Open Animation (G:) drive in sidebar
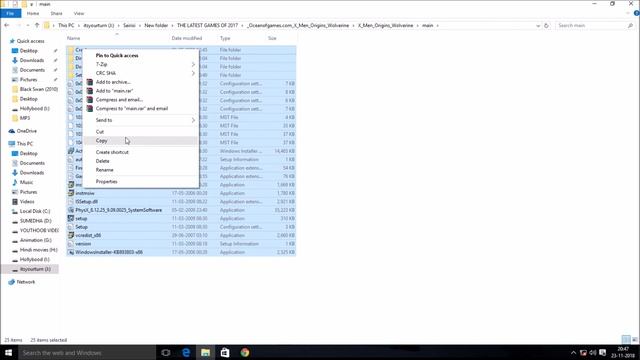This screenshot has width=640, height=360. coord(36,240)
